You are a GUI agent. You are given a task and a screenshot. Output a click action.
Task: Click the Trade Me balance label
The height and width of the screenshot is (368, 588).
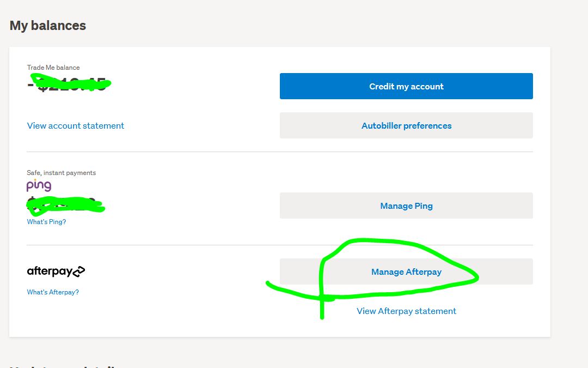pyautogui.click(x=53, y=68)
